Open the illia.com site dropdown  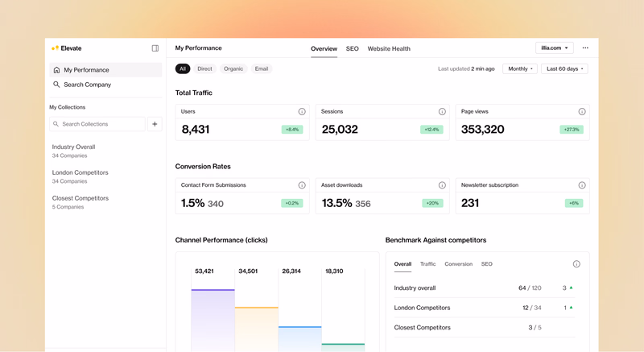555,48
